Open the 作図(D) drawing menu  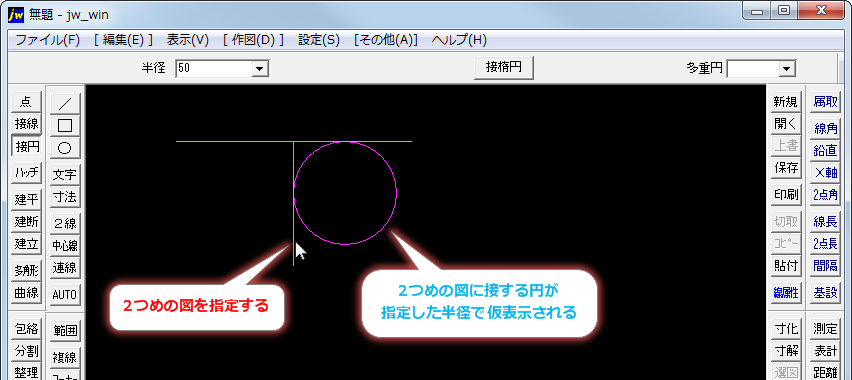(x=253, y=40)
